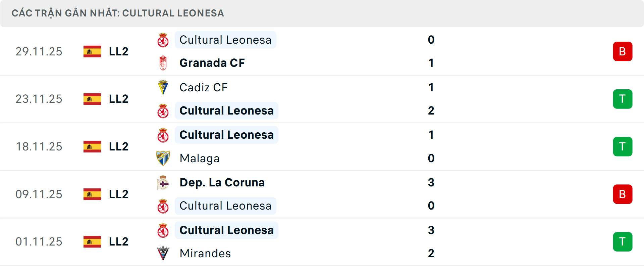Click the red B badge for the Granada match
This screenshot has width=644, height=266.
point(623,51)
